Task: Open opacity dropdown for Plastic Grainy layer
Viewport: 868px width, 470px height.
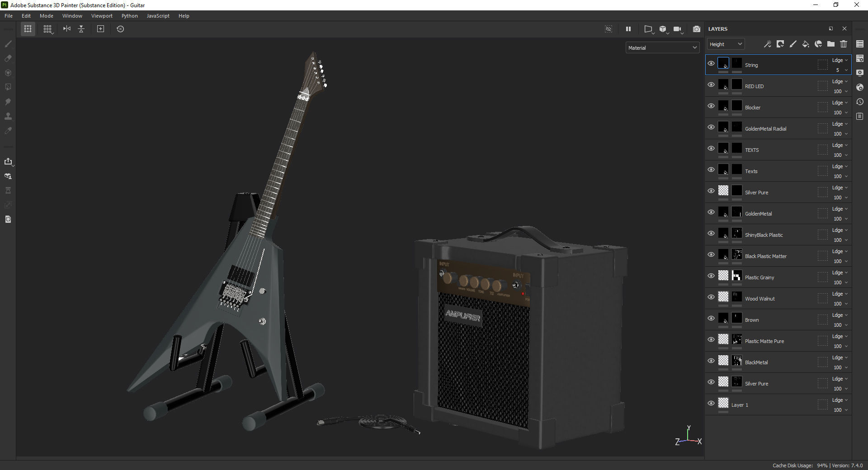Action: click(840, 282)
